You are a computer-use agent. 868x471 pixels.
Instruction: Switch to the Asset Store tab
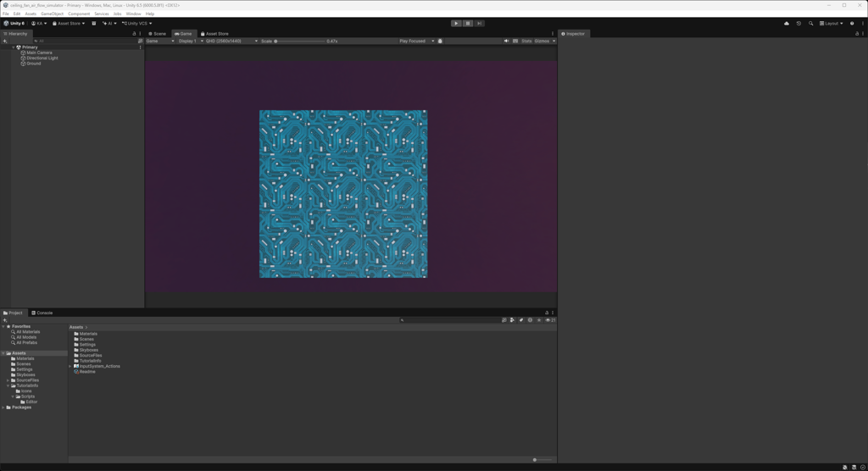[x=214, y=34]
